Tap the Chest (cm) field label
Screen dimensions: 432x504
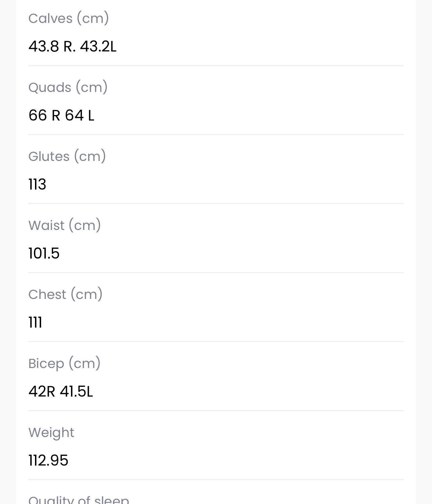pos(66,294)
